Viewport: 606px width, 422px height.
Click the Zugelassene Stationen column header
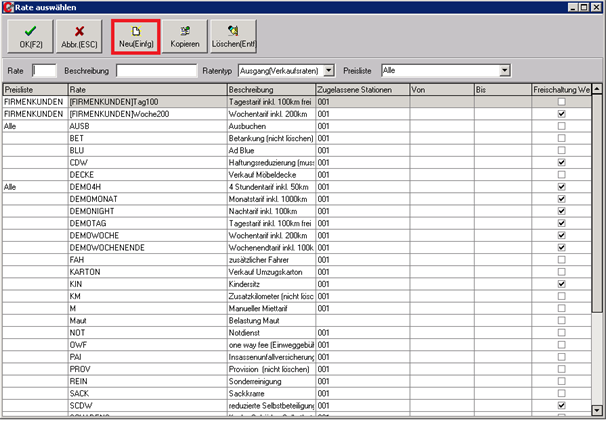(360, 90)
